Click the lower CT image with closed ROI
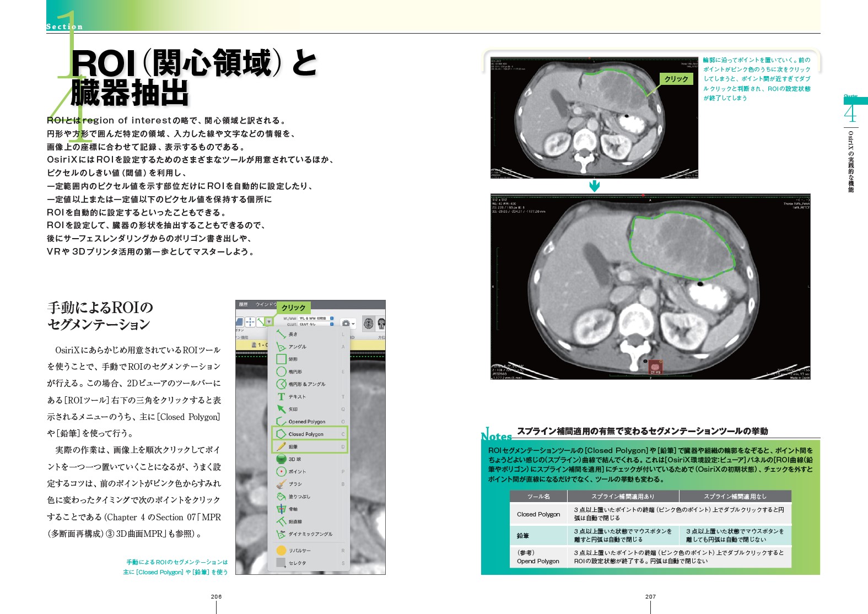This screenshot has width=868, height=614. [x=650, y=287]
